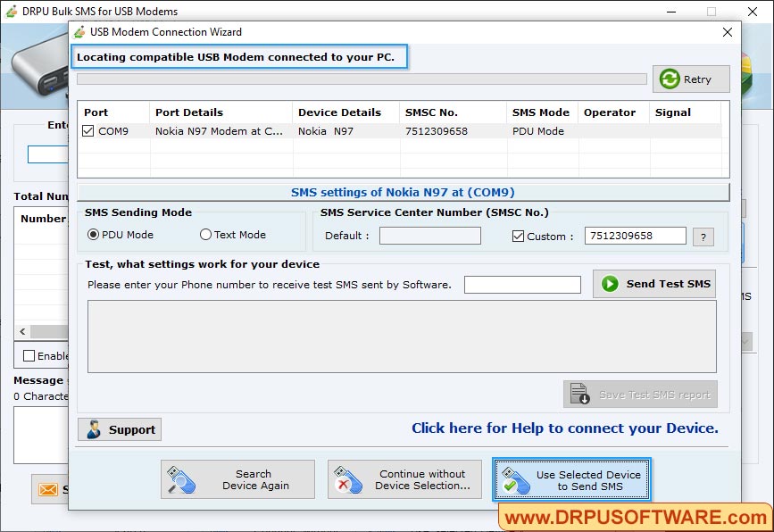This screenshot has width=774, height=532.
Task: Click Support button label
Action: [132, 430]
